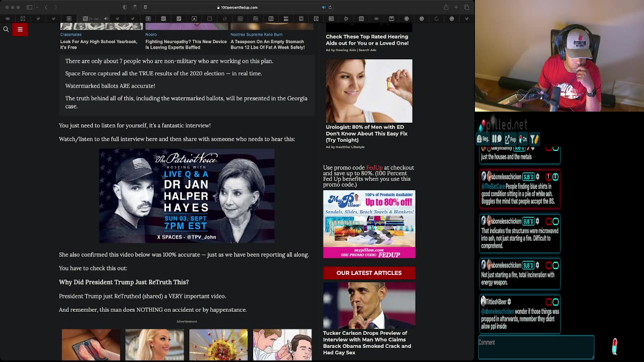
Task: Click the @TheBatCave mention in chat
Action: click(x=493, y=187)
